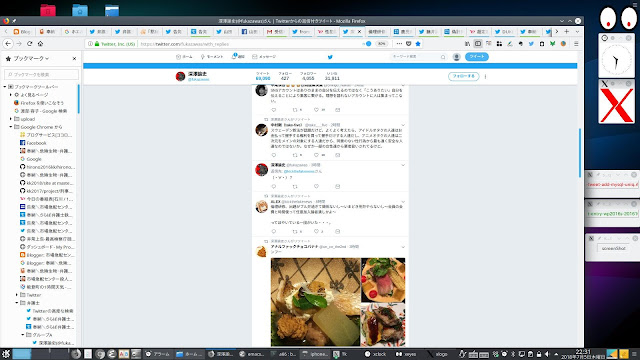Open the Library icon in the toolbar
The height and width of the screenshot is (360, 640).
click(467, 44)
